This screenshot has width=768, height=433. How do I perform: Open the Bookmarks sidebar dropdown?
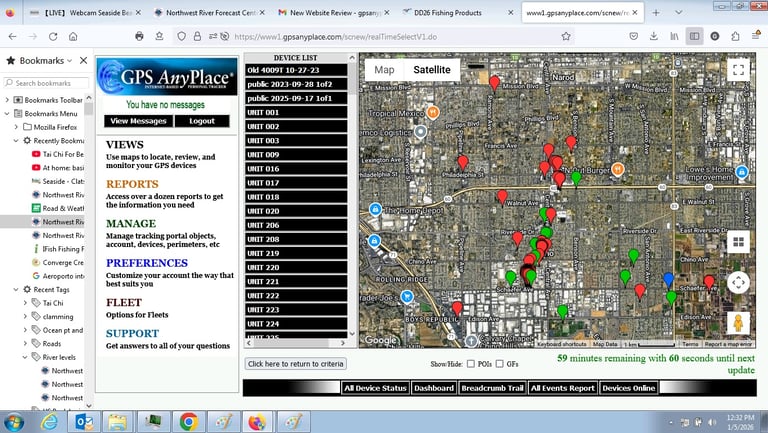(70, 61)
